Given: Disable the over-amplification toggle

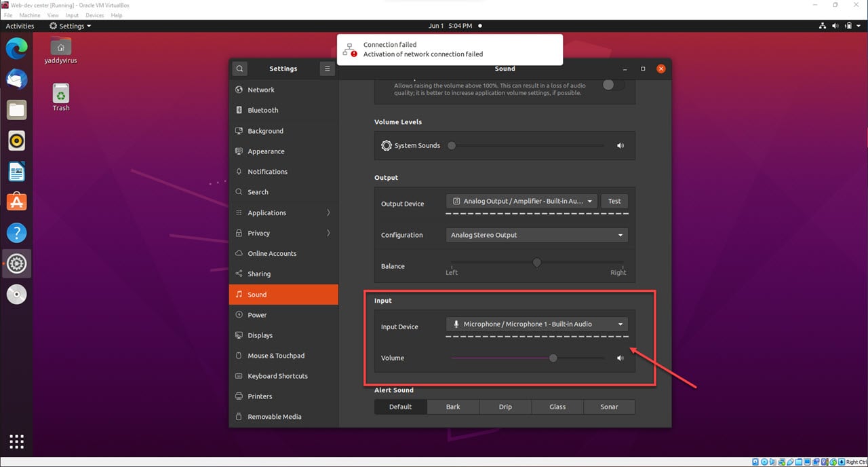Looking at the screenshot, I should point(609,84).
